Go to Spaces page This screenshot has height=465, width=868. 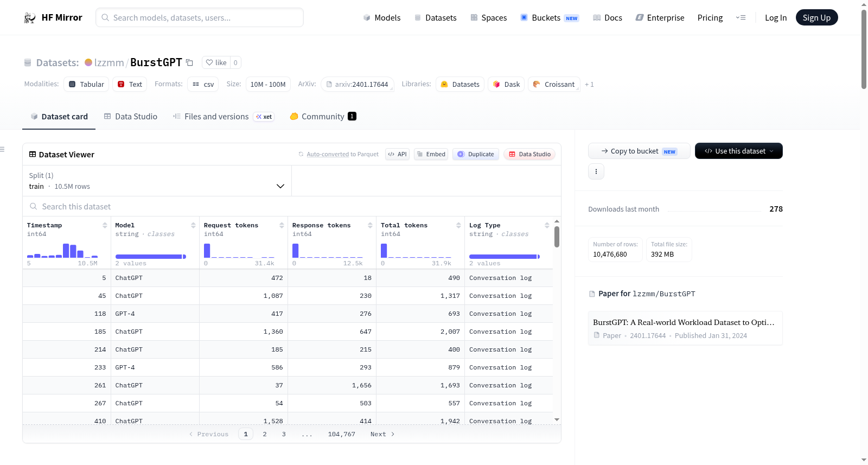(489, 18)
